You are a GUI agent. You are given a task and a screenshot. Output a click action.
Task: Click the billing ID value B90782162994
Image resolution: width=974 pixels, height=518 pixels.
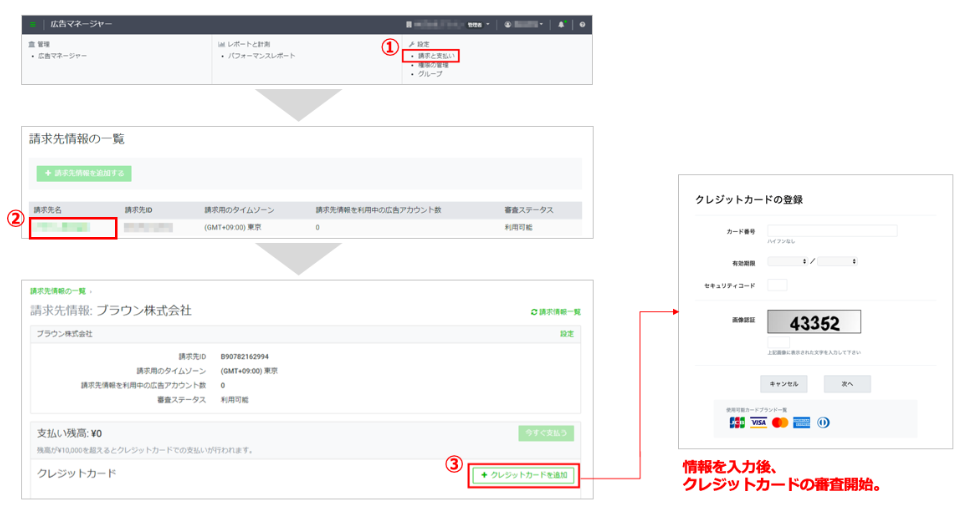point(244,357)
